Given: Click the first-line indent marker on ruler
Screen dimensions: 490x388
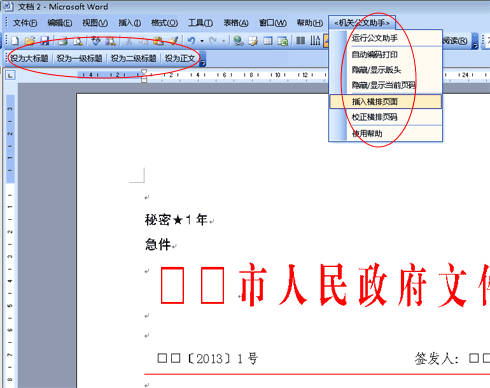Looking at the screenshot, I should [x=144, y=72].
